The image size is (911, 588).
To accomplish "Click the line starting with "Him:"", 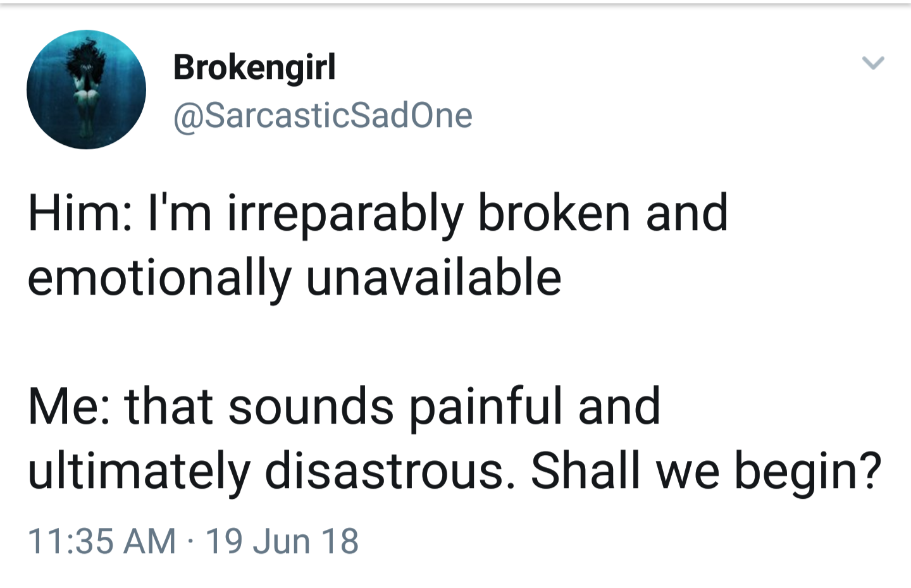I will click(x=378, y=214).
